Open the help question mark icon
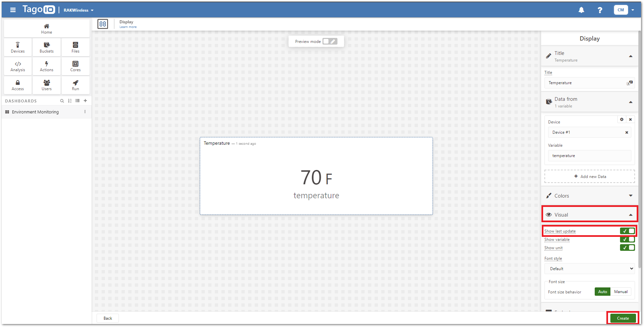 (x=600, y=10)
